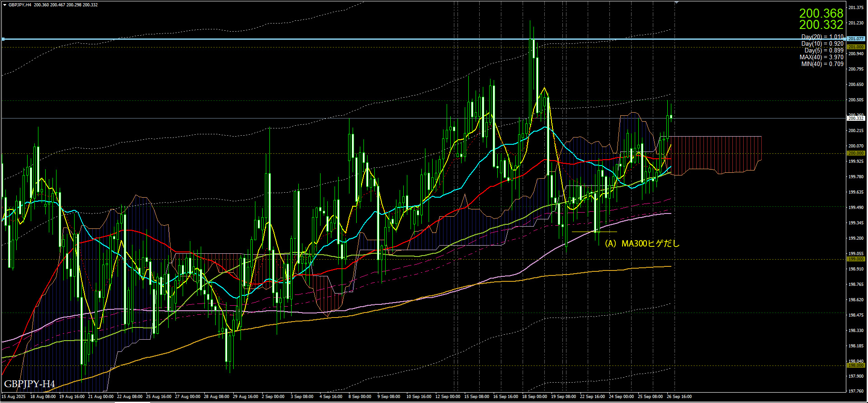The height and width of the screenshot is (403, 868).
Task: Click the 199.490 price axis value
Action: point(856,208)
